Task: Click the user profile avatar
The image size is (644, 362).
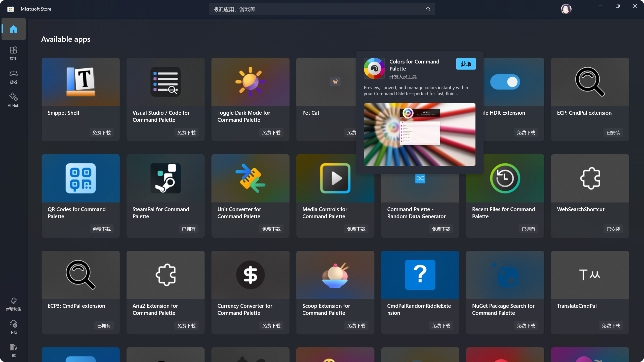Action: pyautogui.click(x=566, y=9)
